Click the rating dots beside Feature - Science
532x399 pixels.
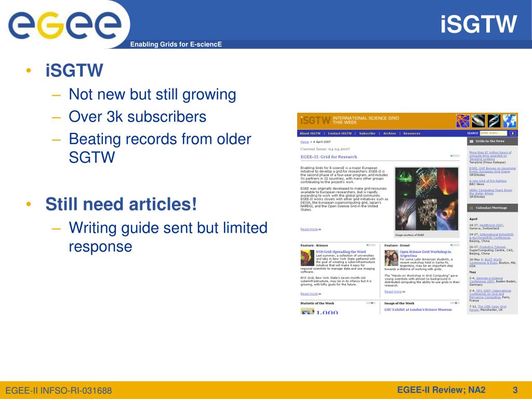[371, 245]
